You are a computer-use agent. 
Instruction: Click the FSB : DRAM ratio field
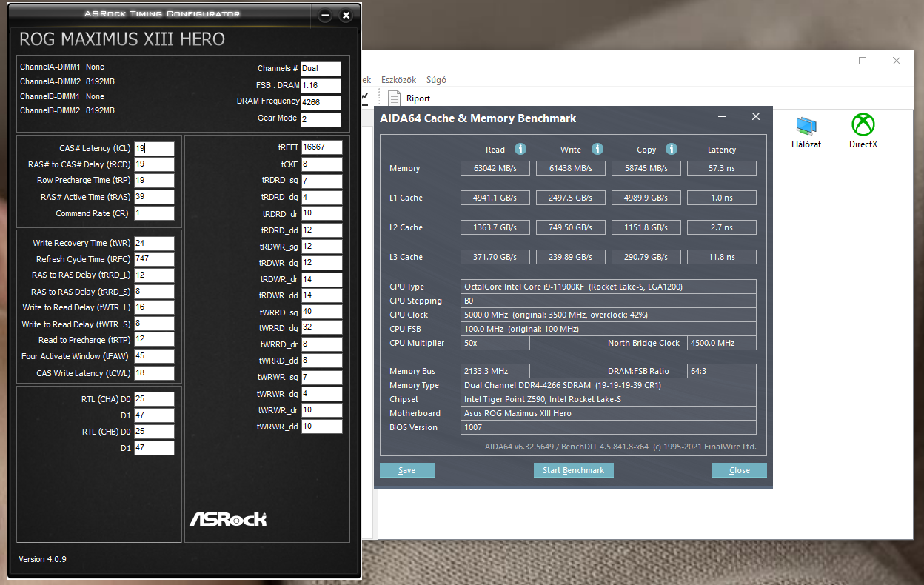coord(321,85)
